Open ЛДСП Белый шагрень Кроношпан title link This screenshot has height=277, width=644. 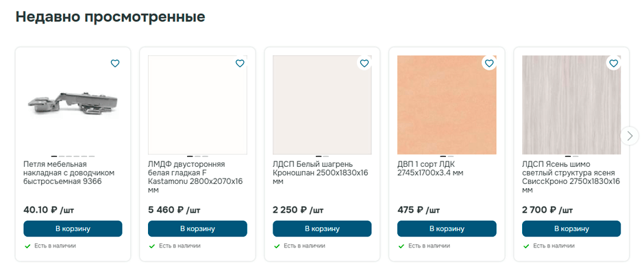tap(319, 173)
